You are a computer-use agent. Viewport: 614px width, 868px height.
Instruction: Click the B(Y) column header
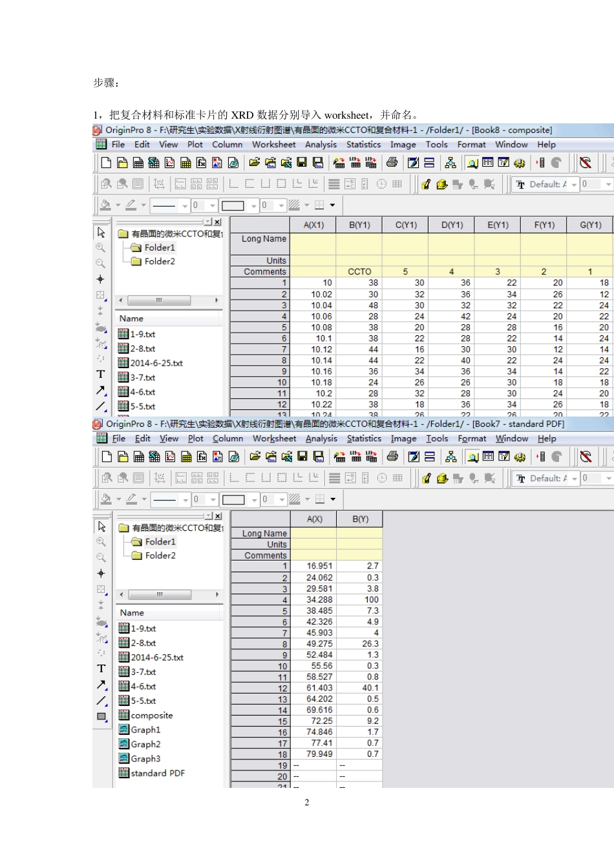pyautogui.click(x=360, y=519)
